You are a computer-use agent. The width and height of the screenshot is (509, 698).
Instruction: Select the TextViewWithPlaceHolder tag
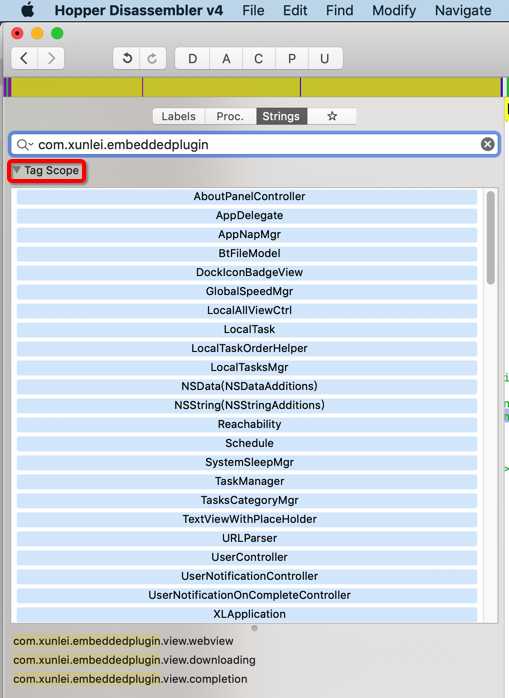click(x=247, y=519)
